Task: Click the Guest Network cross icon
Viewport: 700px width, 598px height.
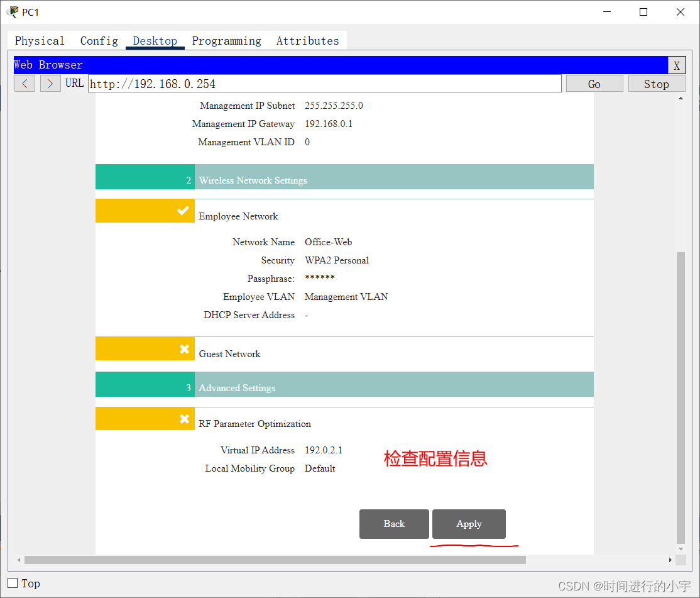Action: click(x=184, y=349)
